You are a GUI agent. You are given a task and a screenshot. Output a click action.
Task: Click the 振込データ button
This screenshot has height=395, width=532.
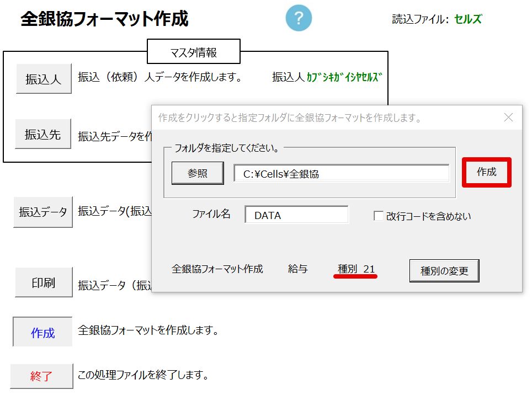coord(43,212)
